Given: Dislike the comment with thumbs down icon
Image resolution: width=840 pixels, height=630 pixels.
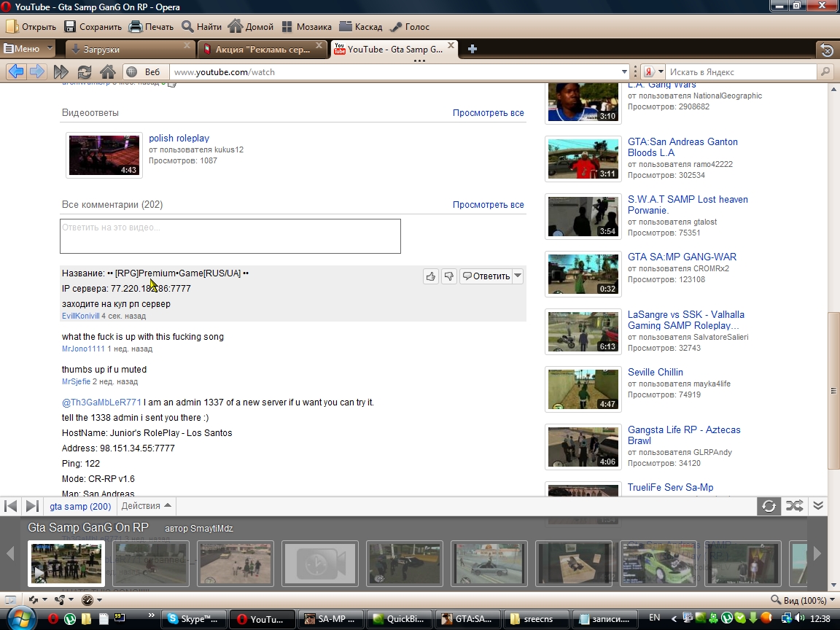Looking at the screenshot, I should click(x=449, y=276).
